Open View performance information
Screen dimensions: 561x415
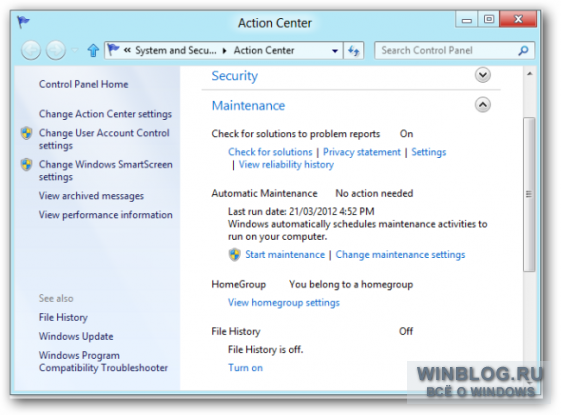pos(106,215)
